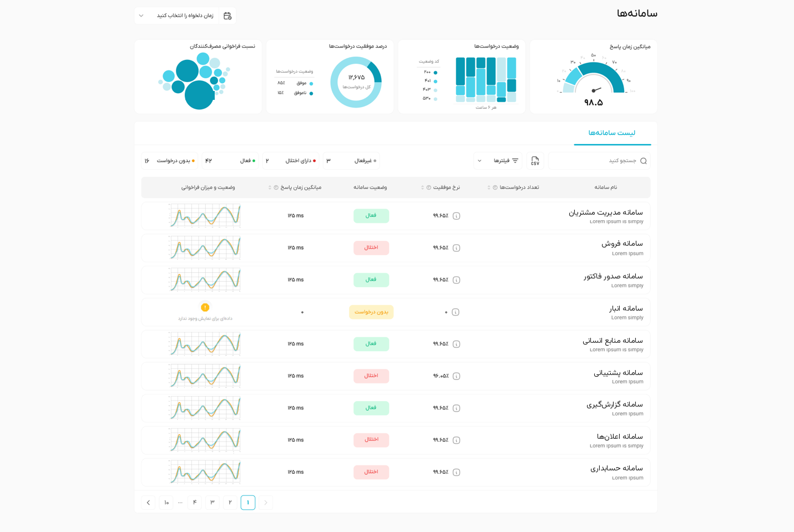This screenshot has height=532, width=794.
Task: Click info icon in سامانه فروش row
Action: tap(456, 248)
